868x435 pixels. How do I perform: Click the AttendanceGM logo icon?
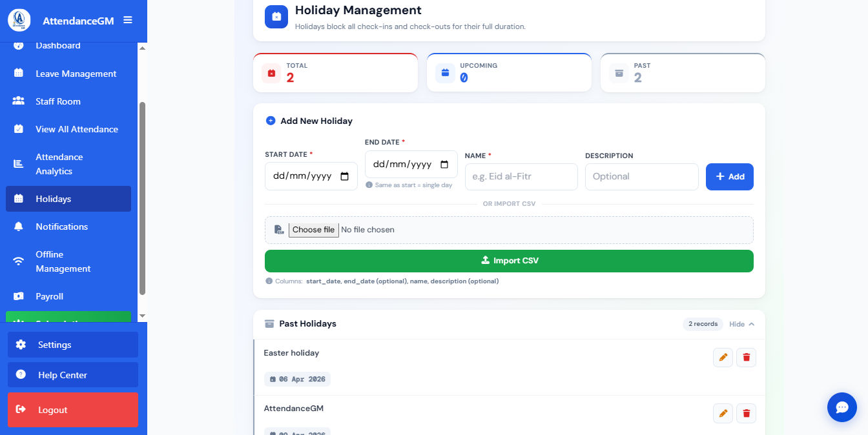pyautogui.click(x=19, y=20)
